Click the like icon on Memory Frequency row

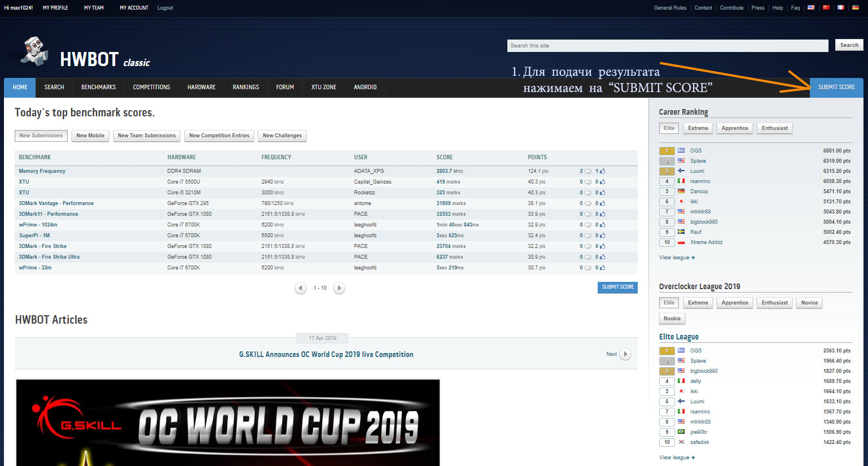(x=603, y=171)
